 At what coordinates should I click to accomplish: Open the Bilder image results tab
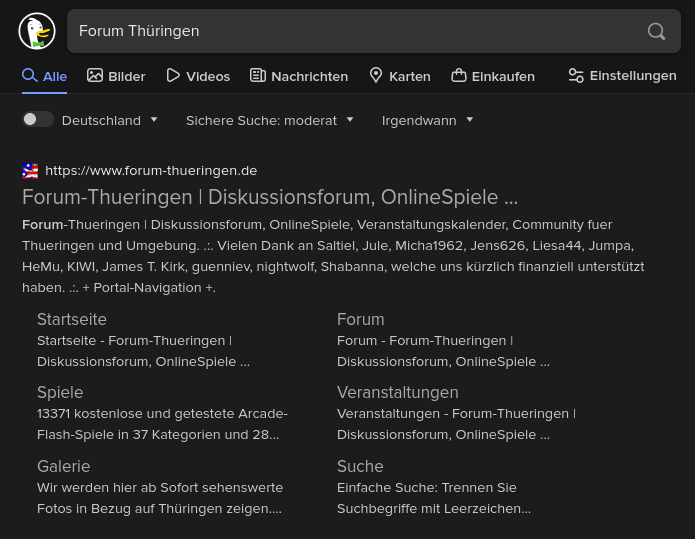coord(116,76)
